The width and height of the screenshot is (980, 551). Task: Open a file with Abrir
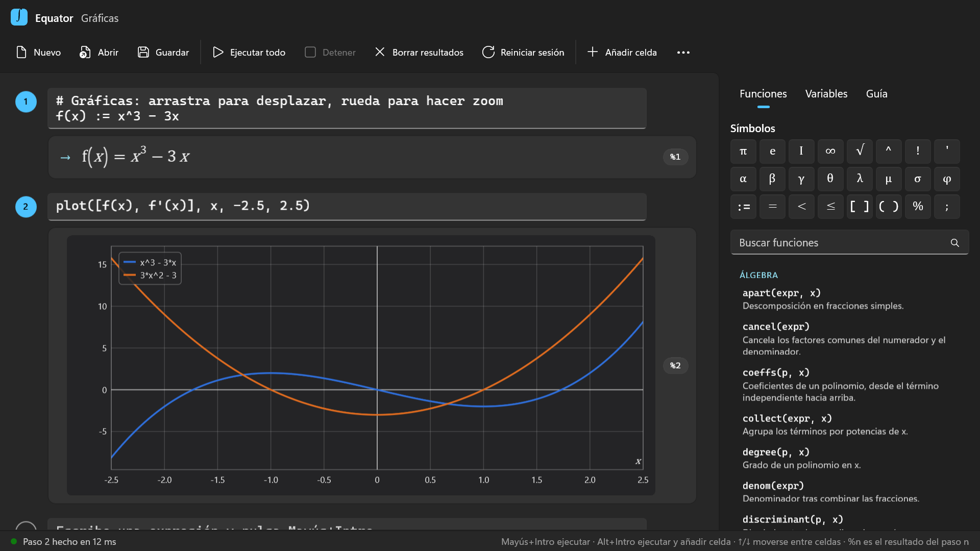99,52
